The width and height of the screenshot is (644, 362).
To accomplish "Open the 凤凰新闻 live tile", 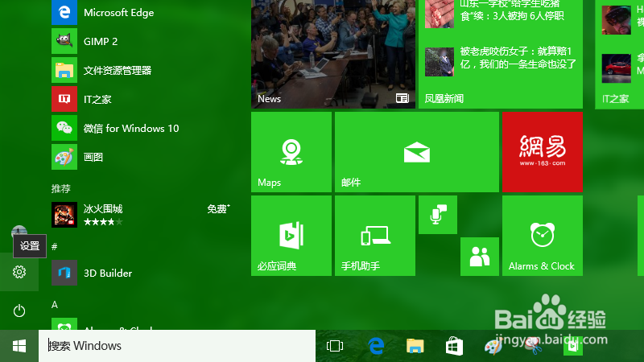I will 501,54.
